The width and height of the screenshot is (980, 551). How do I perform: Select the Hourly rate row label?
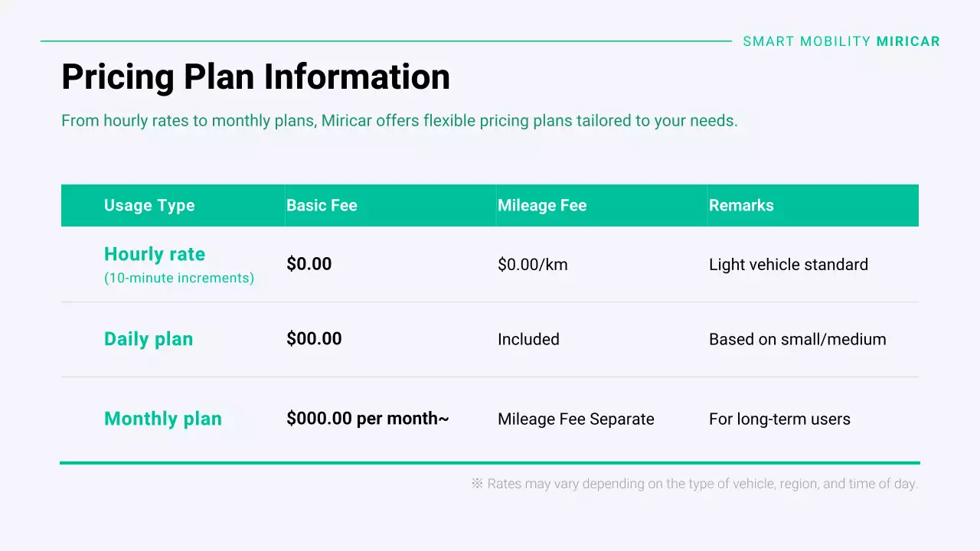pos(155,254)
